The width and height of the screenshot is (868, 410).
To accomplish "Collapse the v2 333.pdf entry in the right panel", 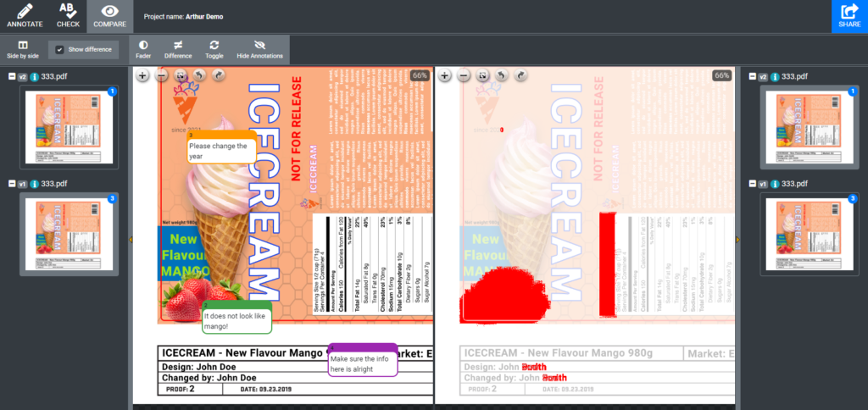I will (753, 76).
